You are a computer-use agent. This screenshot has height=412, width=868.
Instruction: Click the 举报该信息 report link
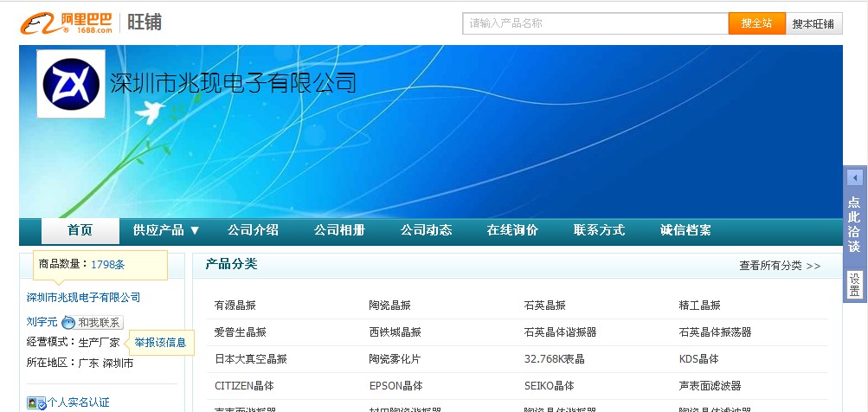160,343
